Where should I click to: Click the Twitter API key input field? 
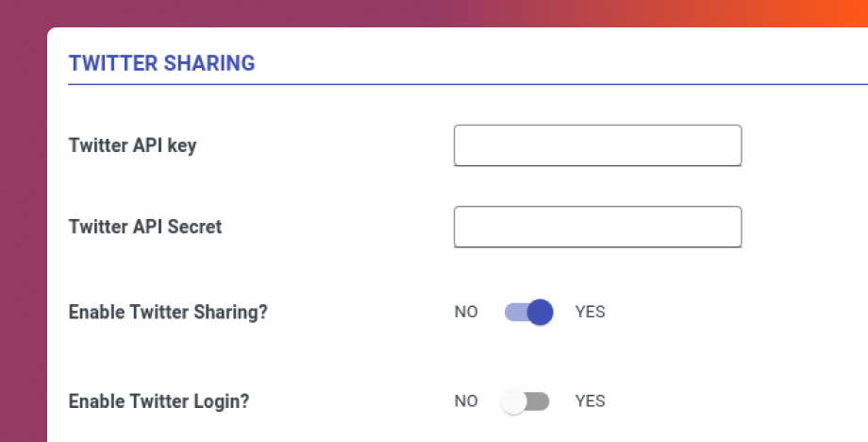(597, 145)
